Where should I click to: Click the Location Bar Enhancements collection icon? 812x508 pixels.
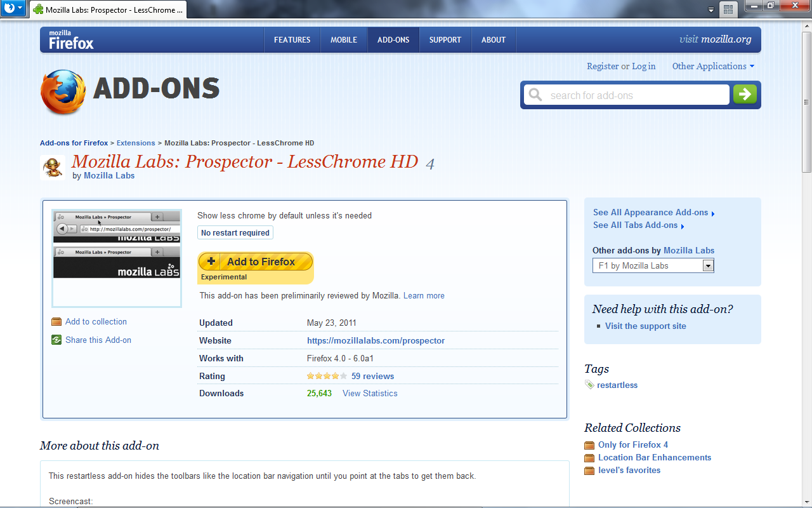(x=589, y=458)
